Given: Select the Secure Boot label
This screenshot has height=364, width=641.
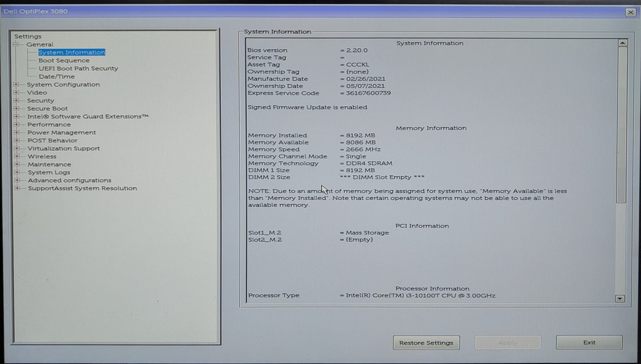Looking at the screenshot, I should pos(47,109).
